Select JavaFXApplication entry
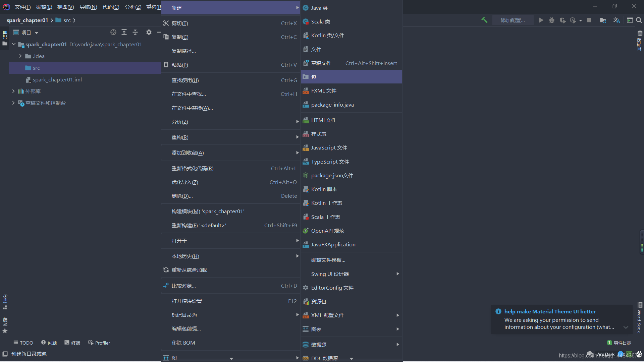Image resolution: width=644 pixels, height=362 pixels. tap(351, 244)
